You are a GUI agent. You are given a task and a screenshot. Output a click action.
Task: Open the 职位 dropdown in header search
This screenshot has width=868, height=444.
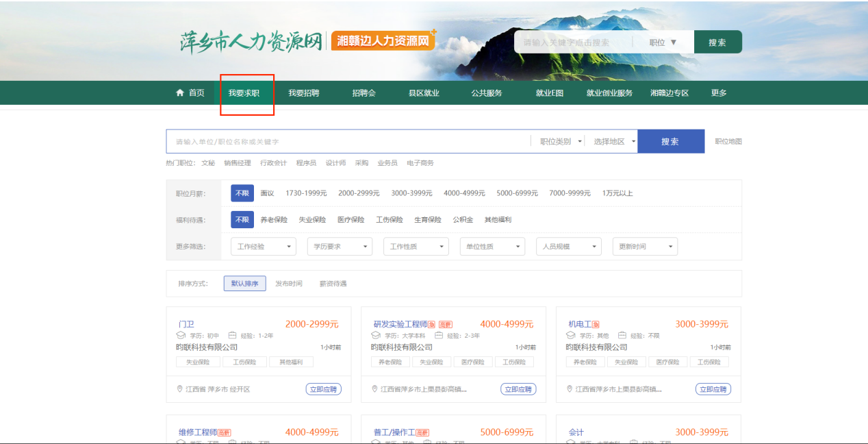[663, 42]
